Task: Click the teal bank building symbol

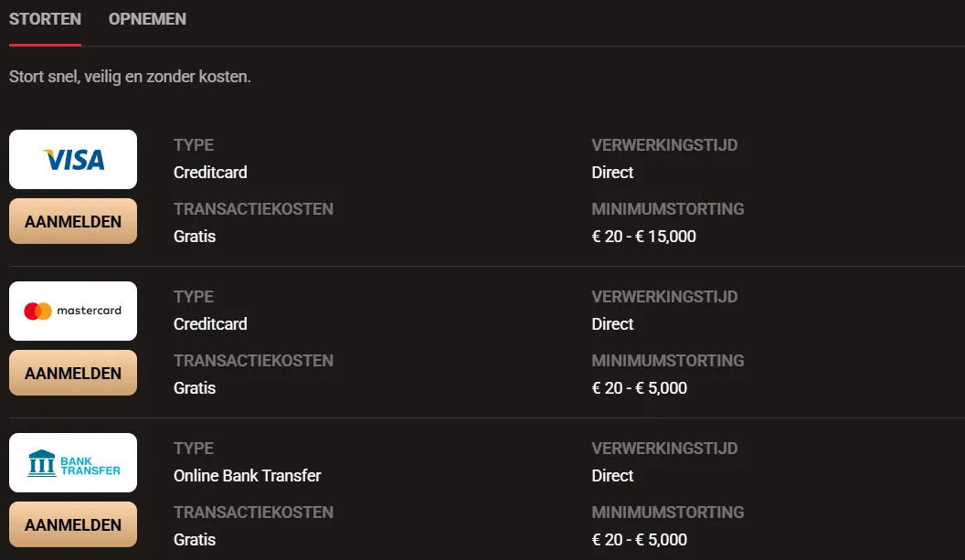Action: 41,462
